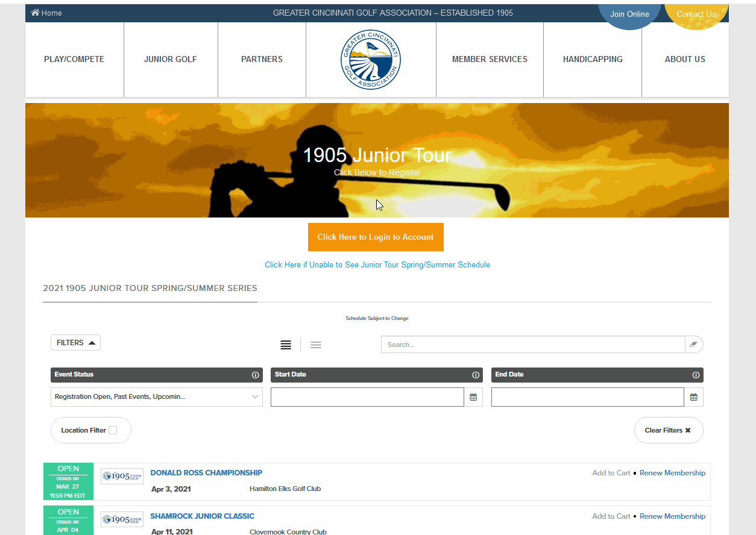756x535 pixels.
Task: Select the 2021 1905 Junior Tour Spring/Summer Series tab
Action: tap(150, 289)
